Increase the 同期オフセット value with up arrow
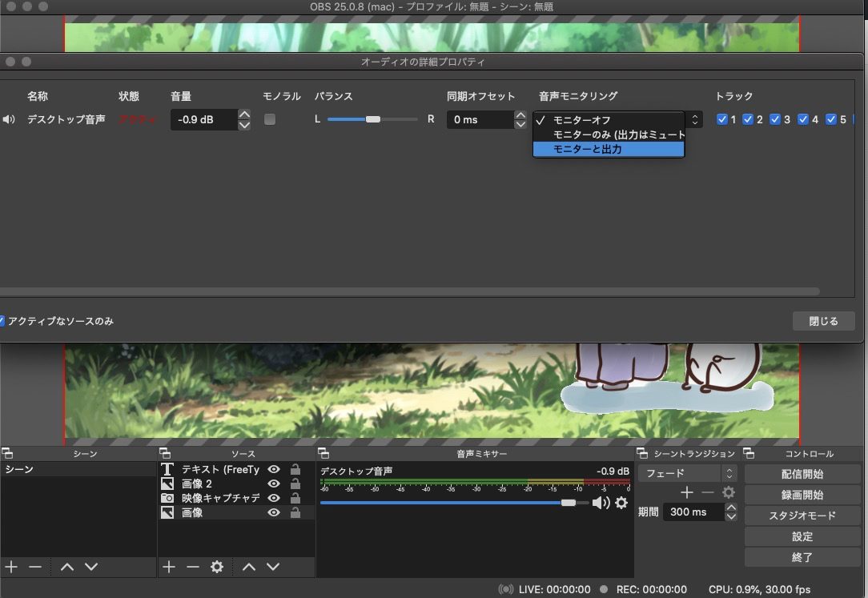This screenshot has height=598, width=868. (x=520, y=114)
